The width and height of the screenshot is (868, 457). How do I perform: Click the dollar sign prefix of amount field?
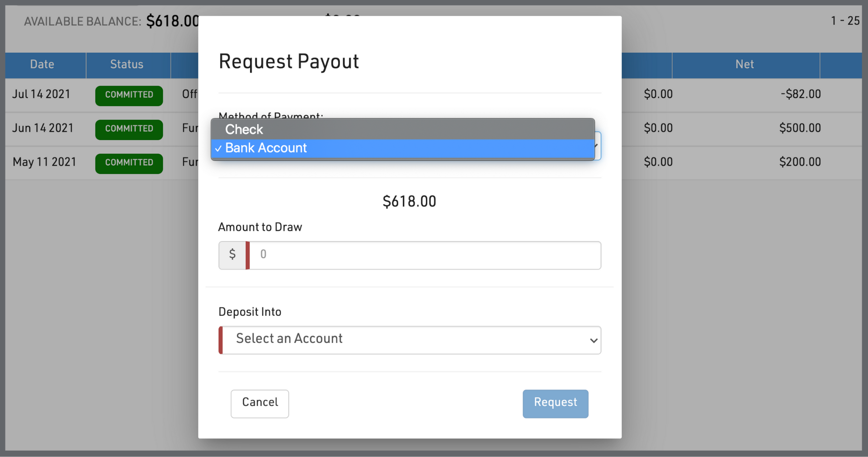(232, 255)
